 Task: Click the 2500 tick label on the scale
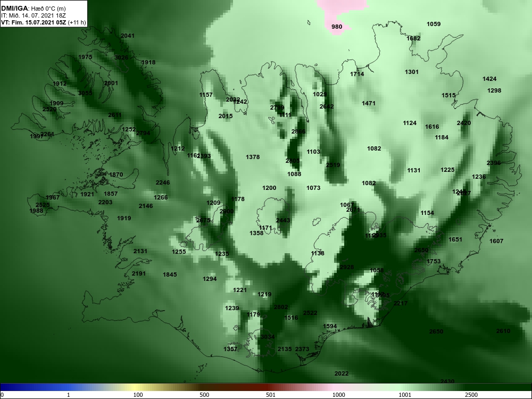click(x=471, y=395)
